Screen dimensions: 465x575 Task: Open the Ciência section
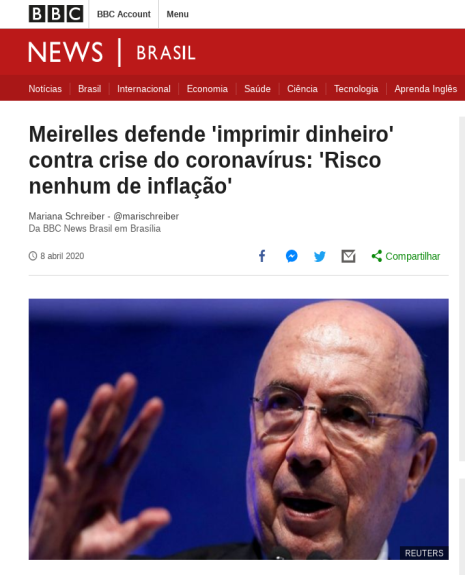point(302,89)
